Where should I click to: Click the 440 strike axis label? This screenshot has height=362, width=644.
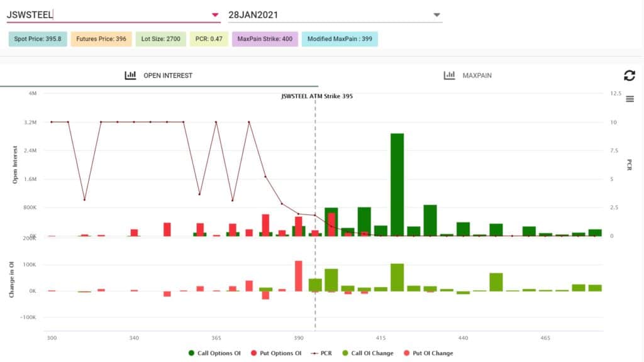click(x=463, y=337)
